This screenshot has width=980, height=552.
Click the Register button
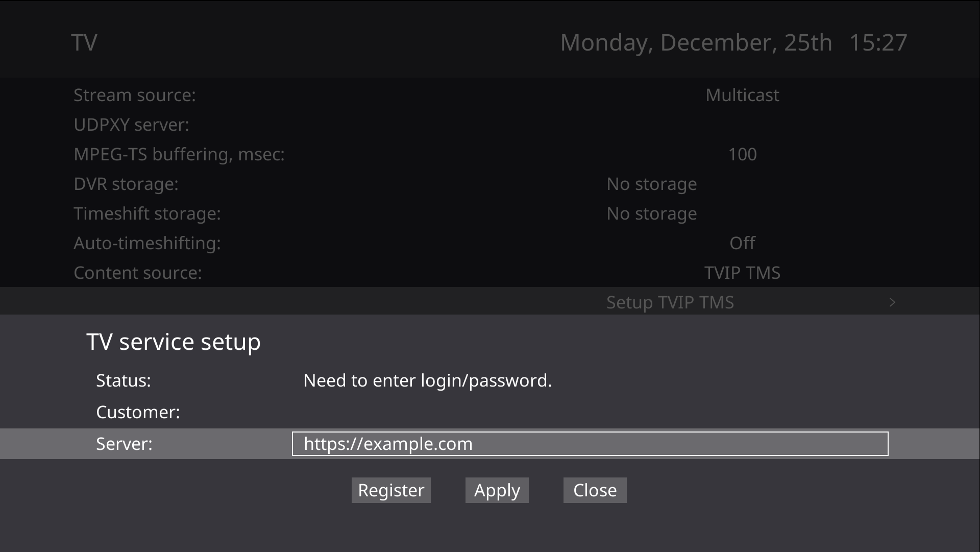tap(391, 490)
